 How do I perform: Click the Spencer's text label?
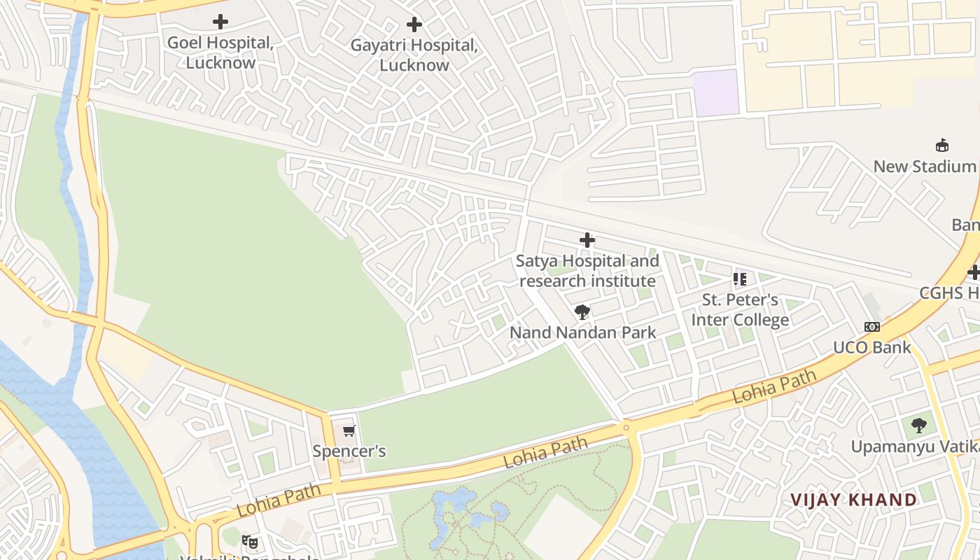coord(349,451)
